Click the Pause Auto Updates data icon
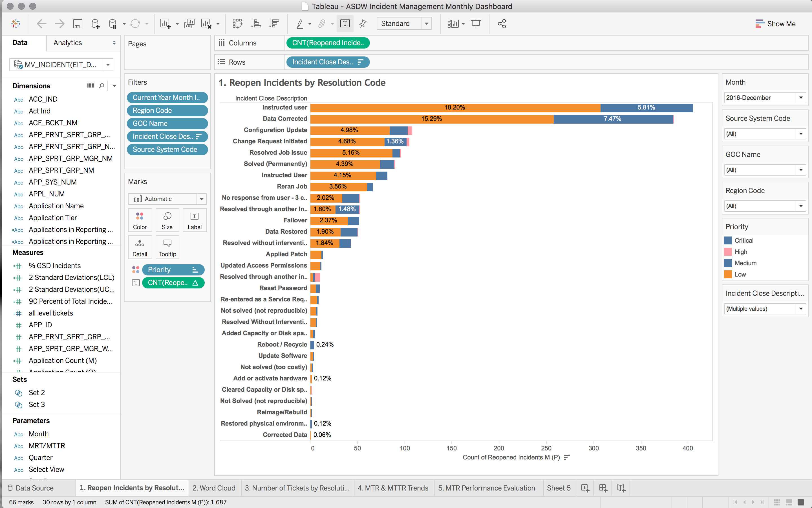Screen dimensions: 812x508 (x=113, y=23)
